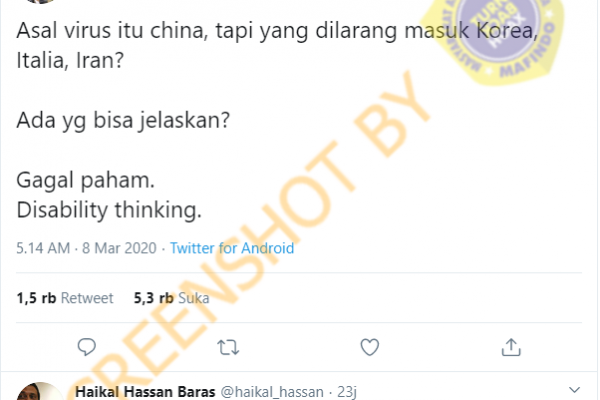Click the 'Disability thinking.' text

[x=109, y=210]
